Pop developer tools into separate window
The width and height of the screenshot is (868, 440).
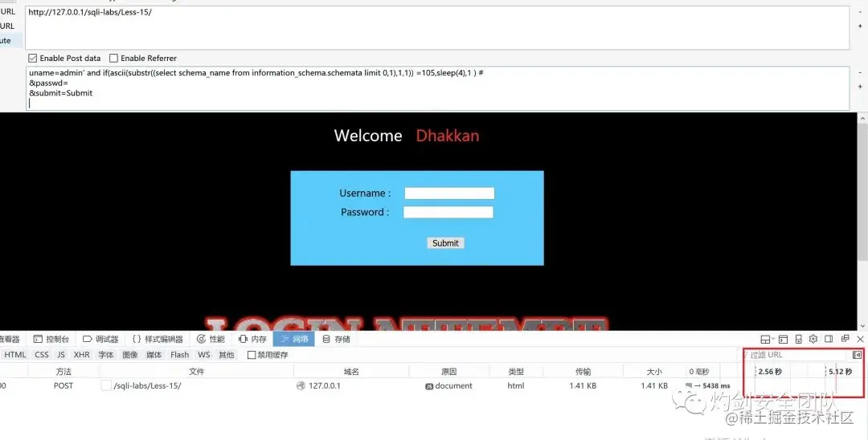(x=845, y=339)
